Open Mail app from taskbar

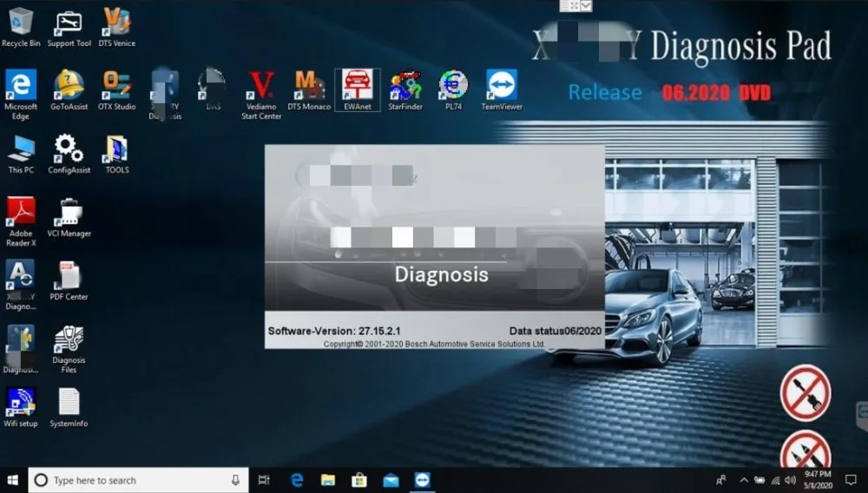[x=391, y=480]
